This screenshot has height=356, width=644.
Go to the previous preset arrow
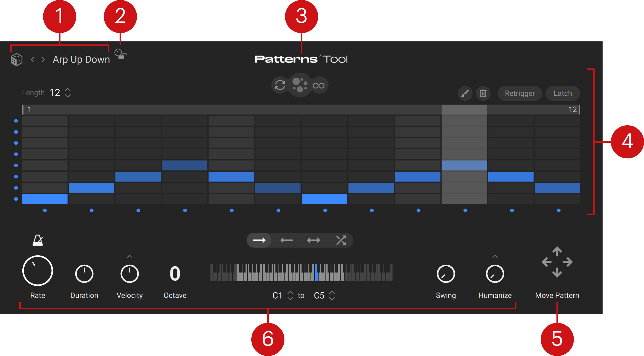pos(33,59)
